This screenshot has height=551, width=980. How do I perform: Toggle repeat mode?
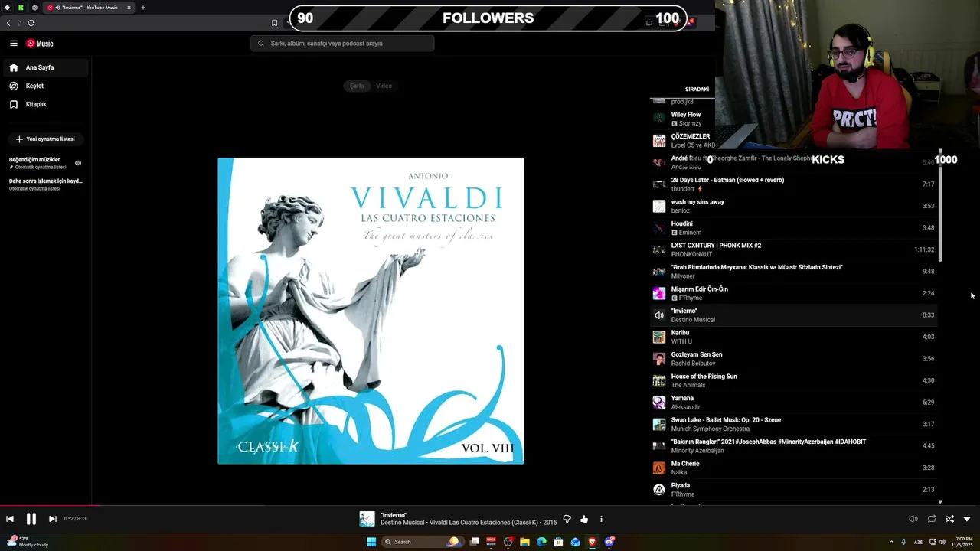[932, 519]
